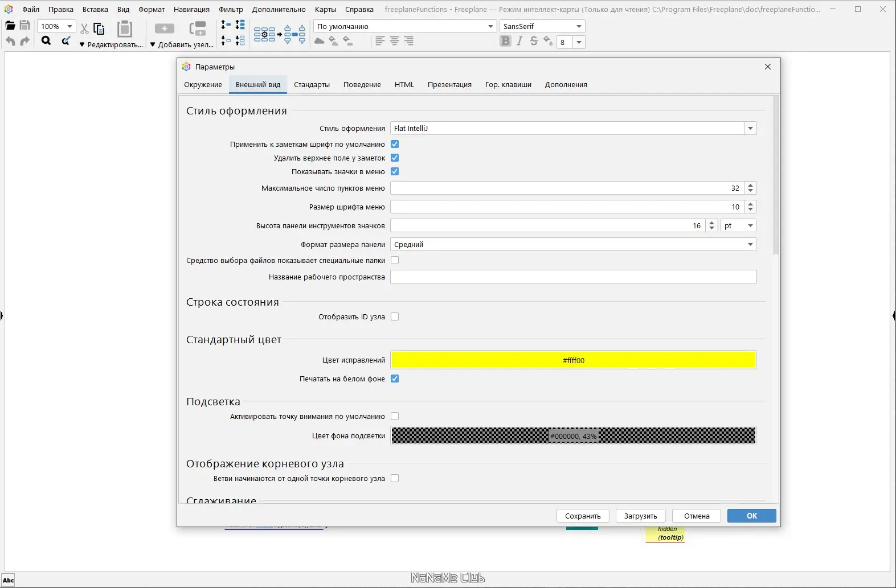Viewport: 896px width, 588px height.
Task: Toggle bold text formatting
Action: point(505,41)
